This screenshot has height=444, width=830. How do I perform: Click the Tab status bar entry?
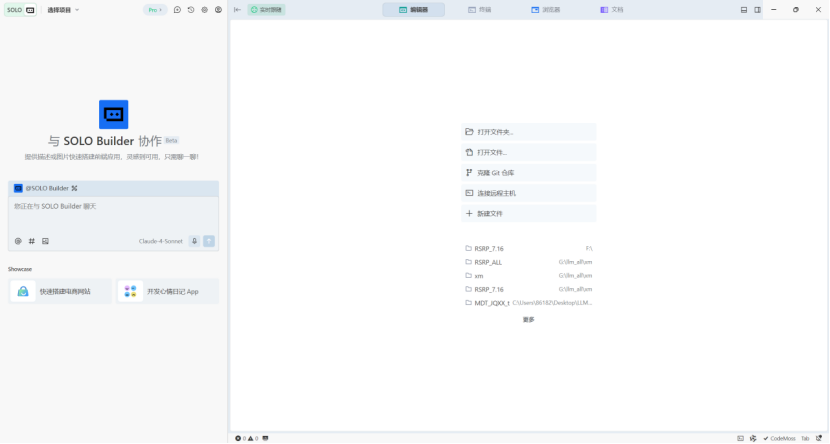[805, 439]
